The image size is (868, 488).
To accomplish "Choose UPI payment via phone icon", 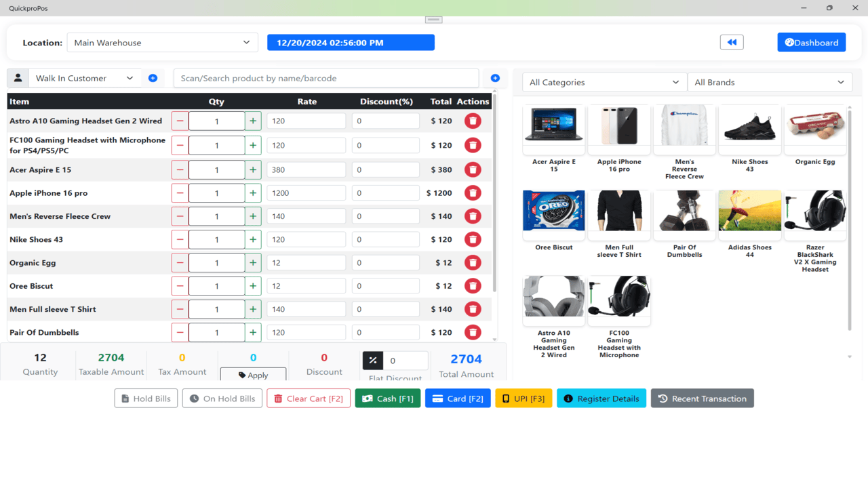I will [x=523, y=398].
